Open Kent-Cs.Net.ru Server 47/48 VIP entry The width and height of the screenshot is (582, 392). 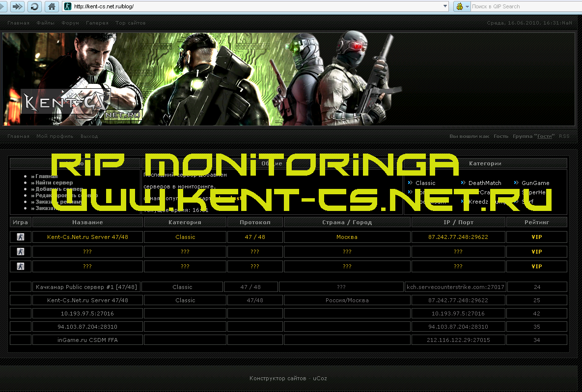(87, 237)
